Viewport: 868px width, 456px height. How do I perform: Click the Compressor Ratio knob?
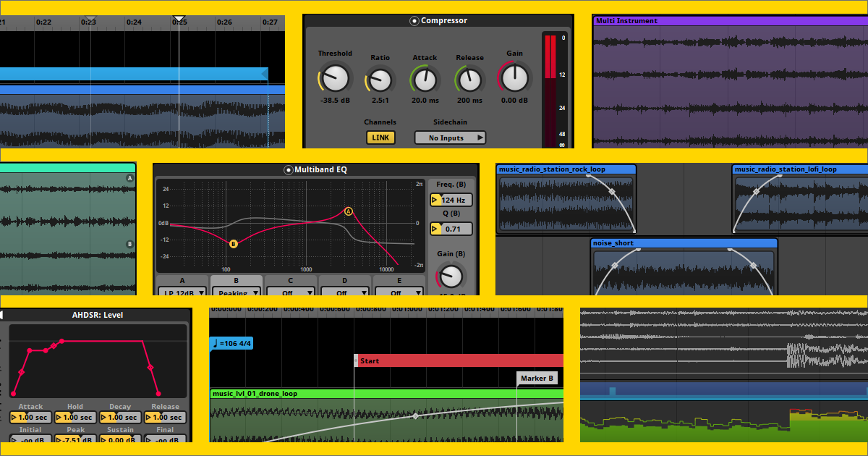pos(380,79)
